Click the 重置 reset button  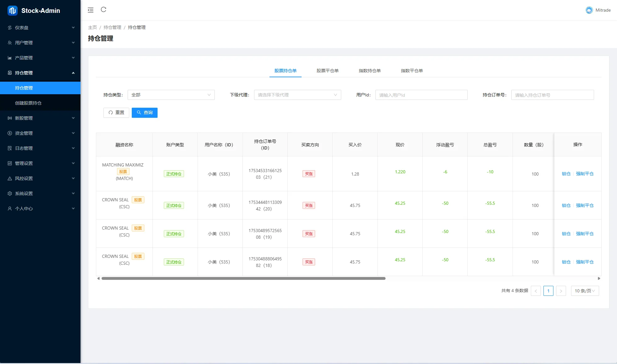click(116, 112)
